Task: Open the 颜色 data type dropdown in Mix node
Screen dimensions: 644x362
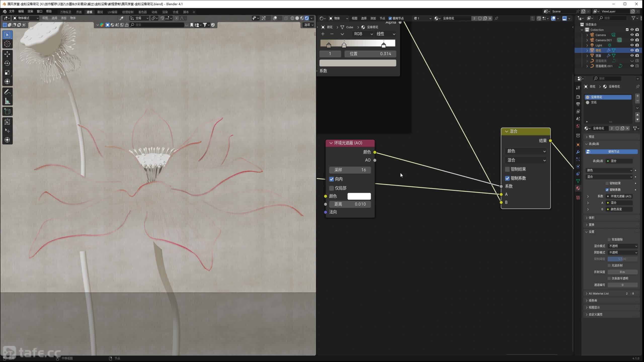Action: click(526, 151)
